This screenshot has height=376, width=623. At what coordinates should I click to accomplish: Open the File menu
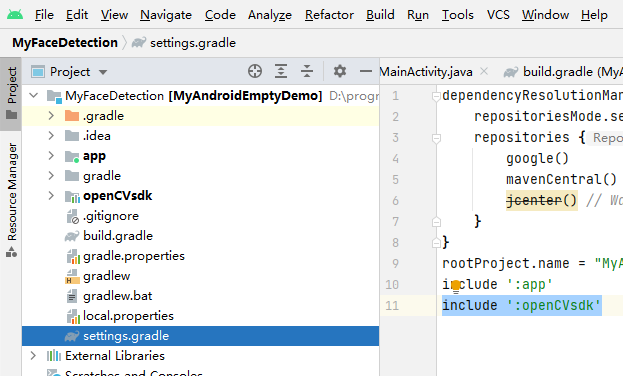coord(44,15)
